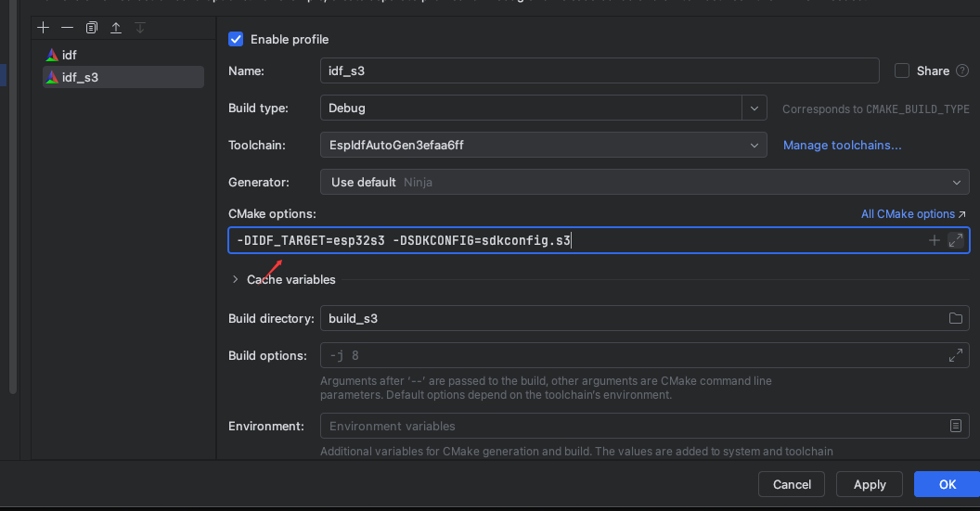Remove the selected CMake profile

pyautogui.click(x=67, y=28)
